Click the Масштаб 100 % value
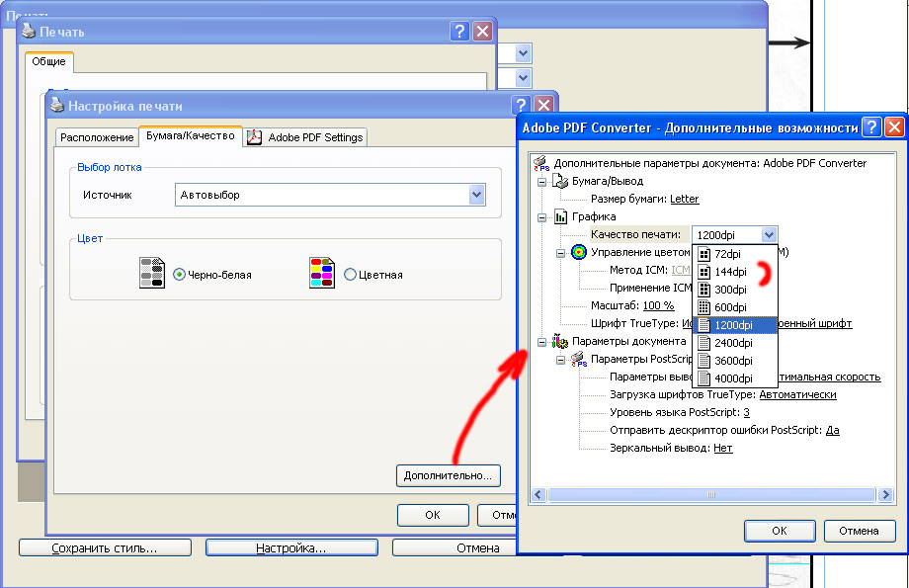The width and height of the screenshot is (909, 588). 658,305
